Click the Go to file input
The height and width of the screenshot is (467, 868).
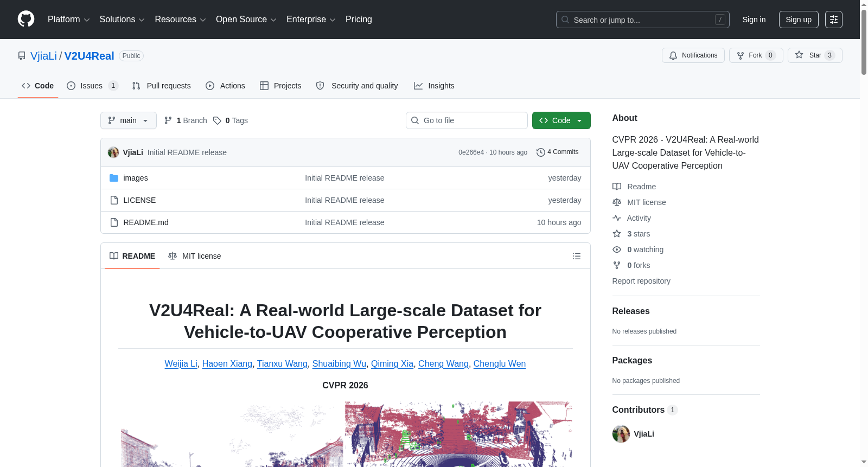(467, 120)
